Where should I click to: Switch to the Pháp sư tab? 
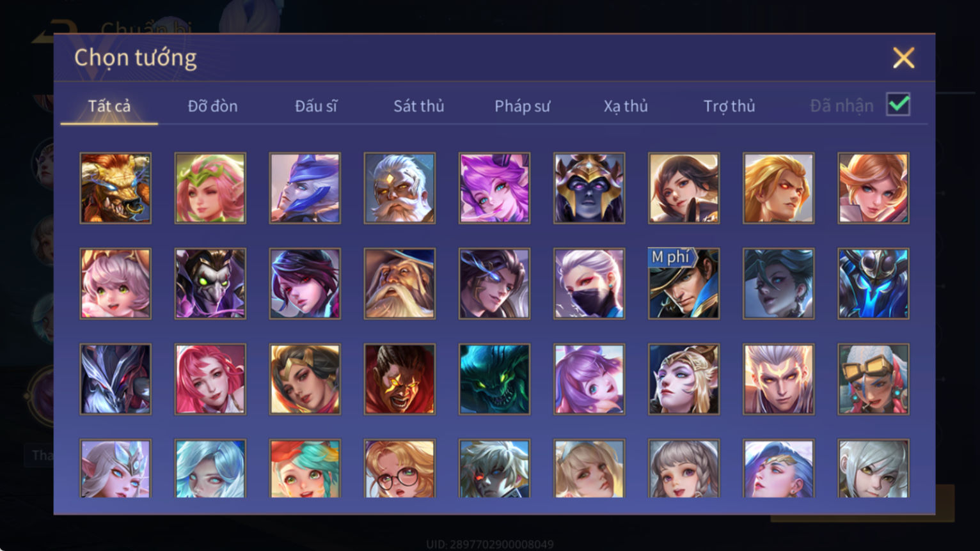[x=522, y=106]
